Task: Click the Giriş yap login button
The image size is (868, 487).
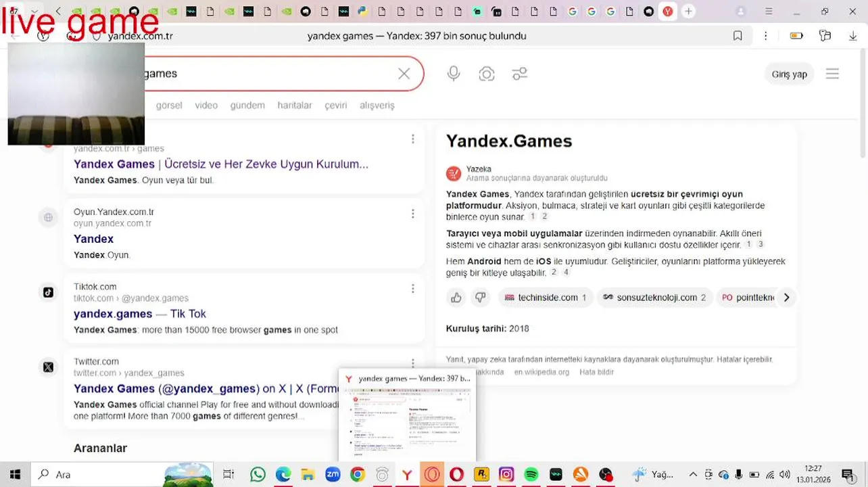Action: (x=790, y=74)
